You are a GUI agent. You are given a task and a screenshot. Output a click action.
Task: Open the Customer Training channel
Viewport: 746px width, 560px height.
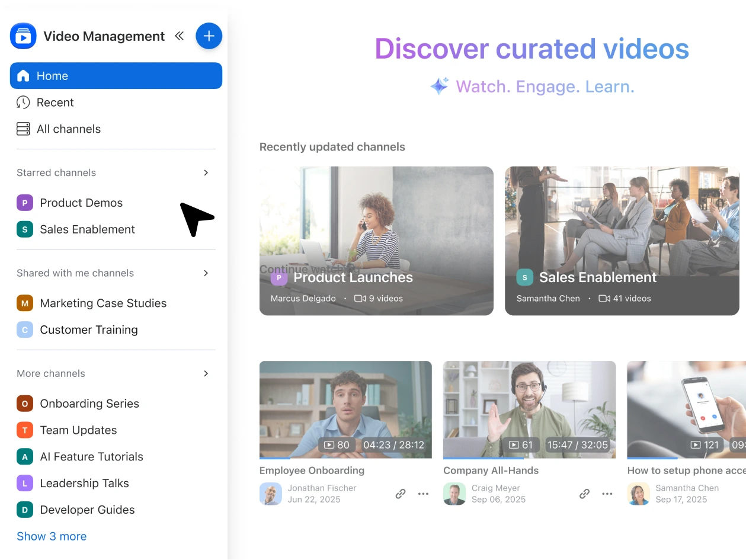tap(88, 329)
